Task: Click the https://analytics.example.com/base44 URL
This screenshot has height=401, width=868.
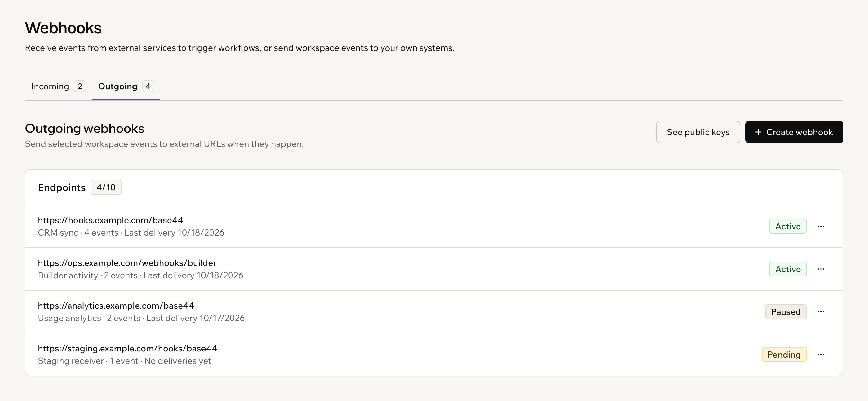Action: coord(116,306)
